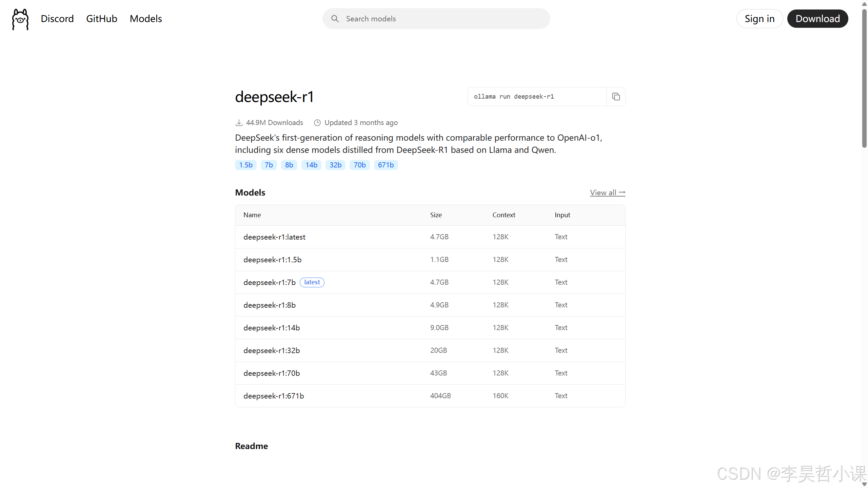Click the 43GB size cell
Image resolution: width=868 pixels, height=488 pixels.
[x=438, y=373]
